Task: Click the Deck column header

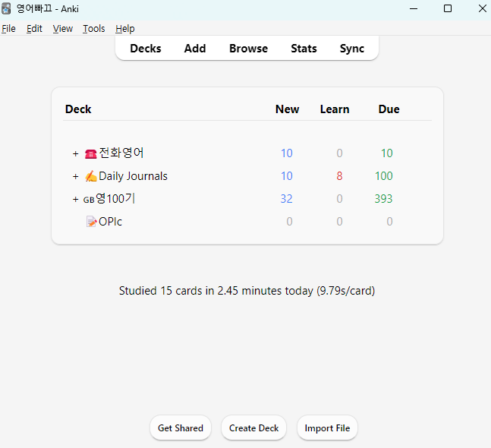Action: 78,109
